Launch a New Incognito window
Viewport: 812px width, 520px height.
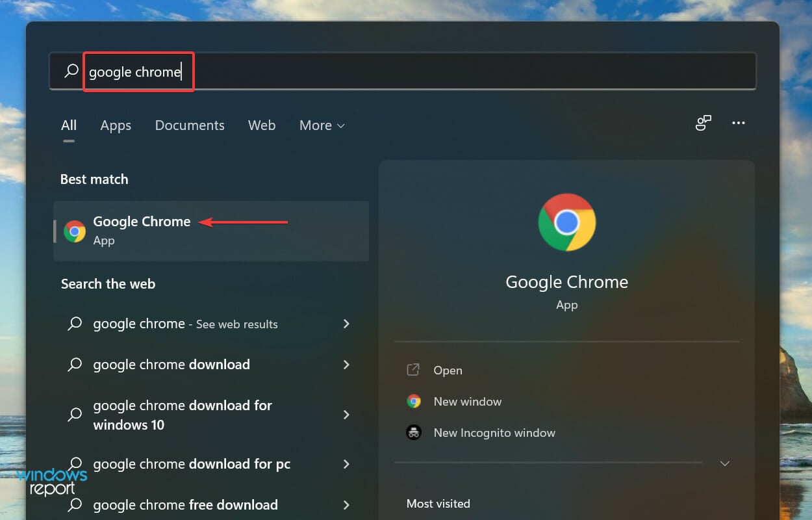(x=494, y=432)
